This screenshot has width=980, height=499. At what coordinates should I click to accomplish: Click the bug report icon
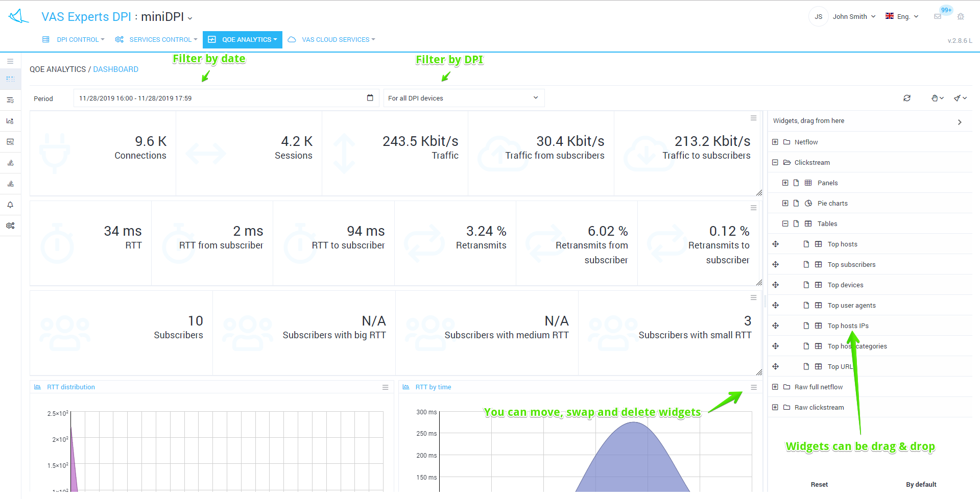(961, 17)
